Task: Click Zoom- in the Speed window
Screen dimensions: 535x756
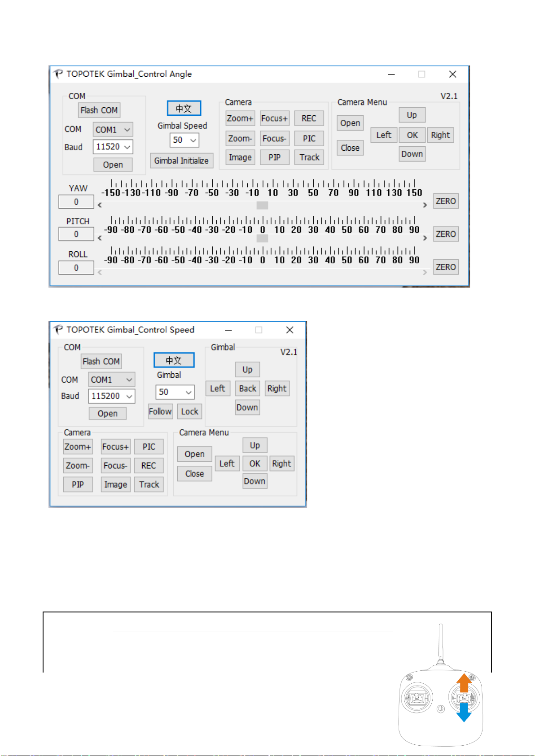Action: point(78,466)
